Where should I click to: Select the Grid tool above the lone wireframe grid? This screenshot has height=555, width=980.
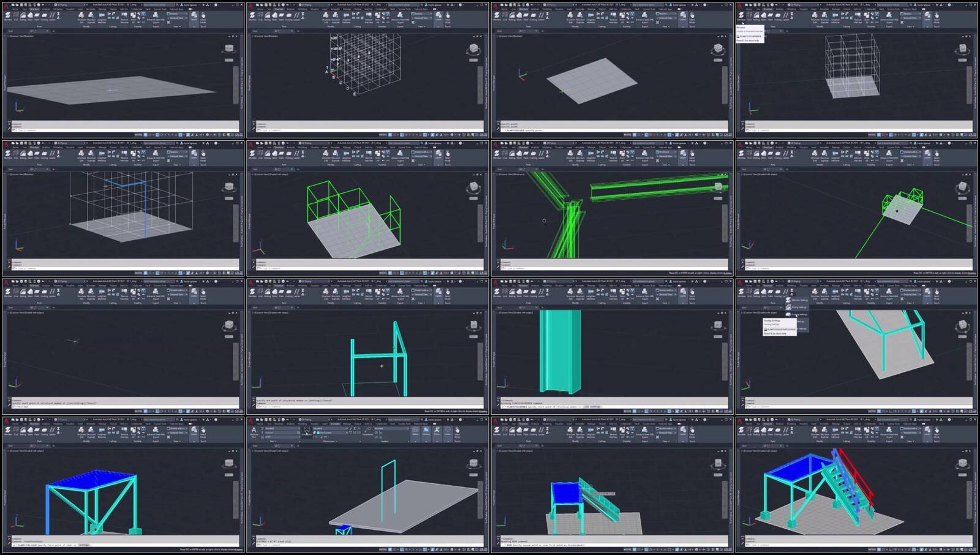click(x=260, y=16)
